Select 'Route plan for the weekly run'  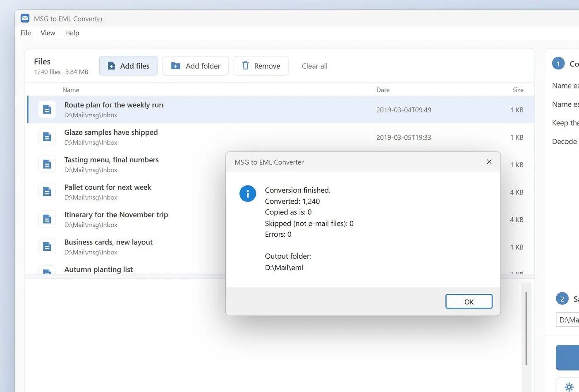pyautogui.click(x=281, y=109)
